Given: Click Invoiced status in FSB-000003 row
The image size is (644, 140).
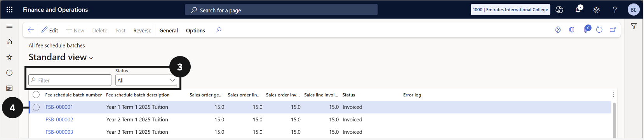Looking at the screenshot, I should click(352, 132).
